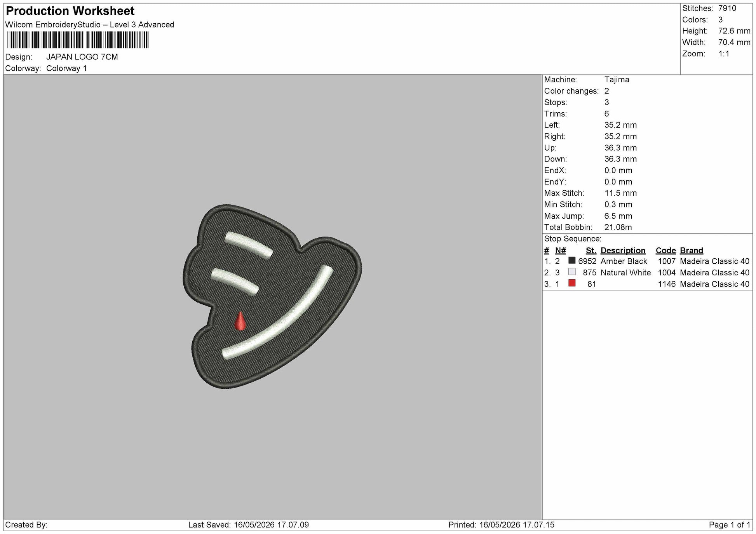Select the Natural White color swatch
The image size is (756, 534).
(572, 272)
